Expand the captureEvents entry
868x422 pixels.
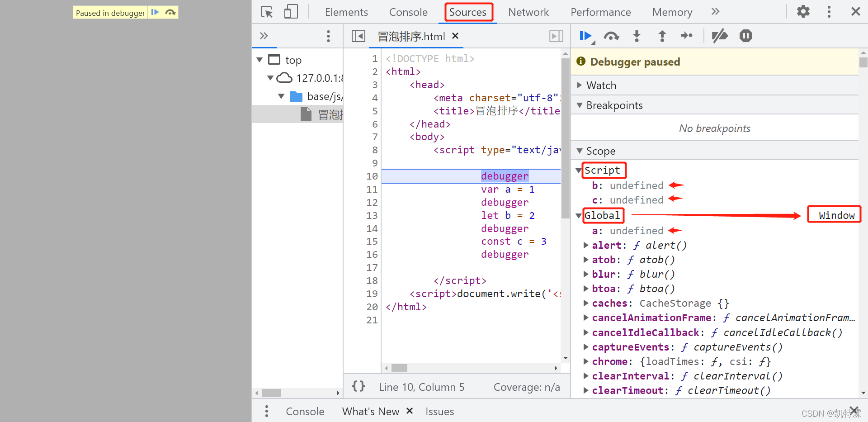(x=586, y=347)
